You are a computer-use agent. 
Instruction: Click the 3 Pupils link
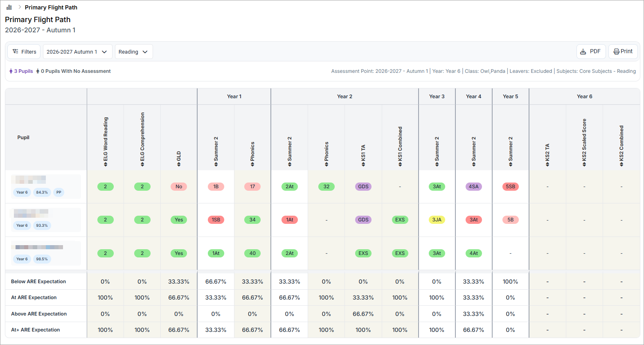coord(21,71)
